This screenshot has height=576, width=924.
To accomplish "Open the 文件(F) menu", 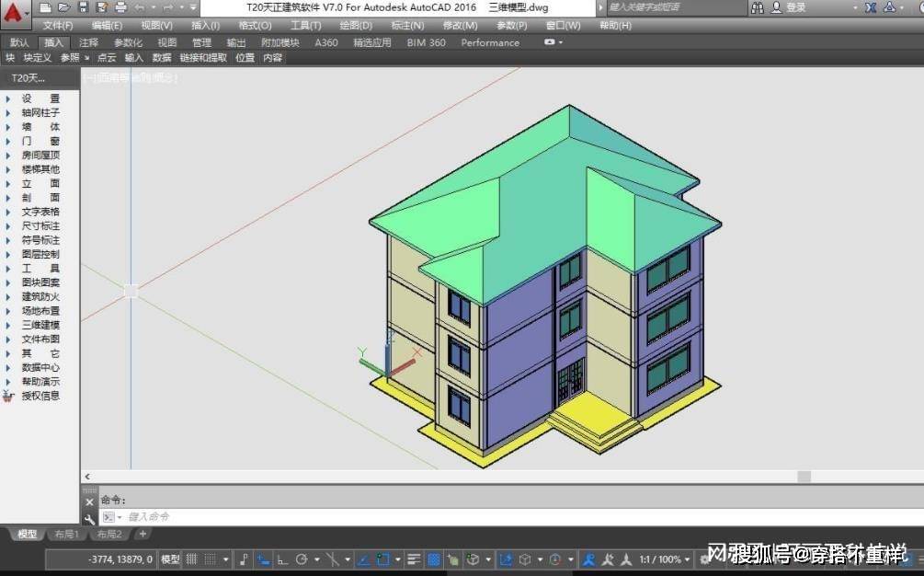I will [58, 26].
